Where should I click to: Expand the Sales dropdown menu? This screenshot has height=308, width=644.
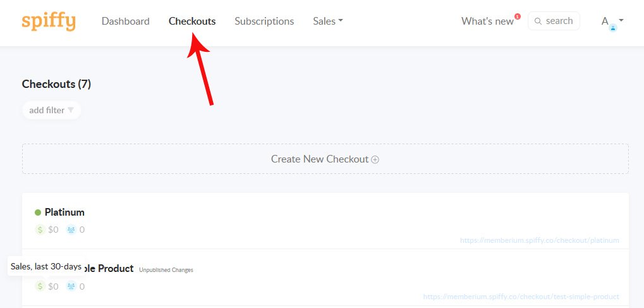[x=328, y=21]
